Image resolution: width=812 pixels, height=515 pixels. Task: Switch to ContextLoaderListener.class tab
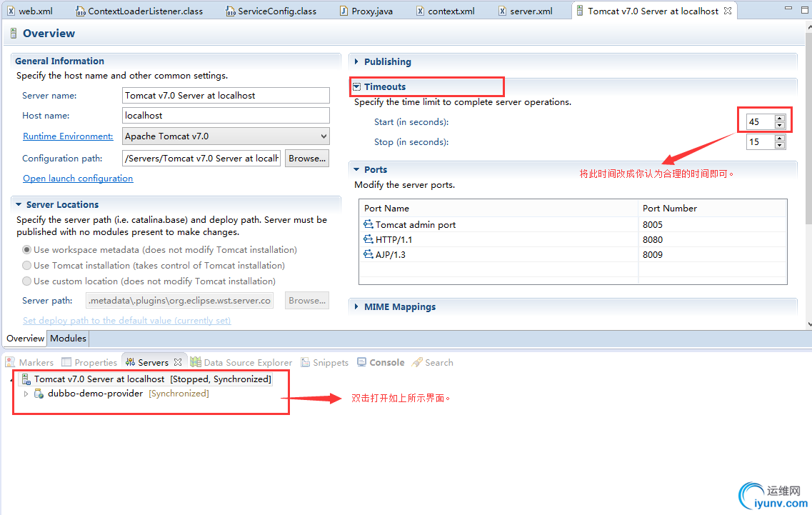tap(139, 11)
